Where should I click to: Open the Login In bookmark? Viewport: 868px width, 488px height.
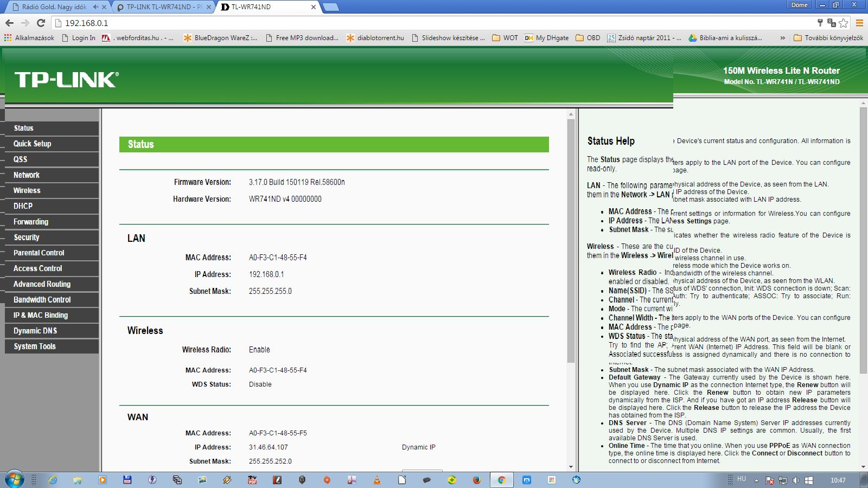pyautogui.click(x=79, y=38)
